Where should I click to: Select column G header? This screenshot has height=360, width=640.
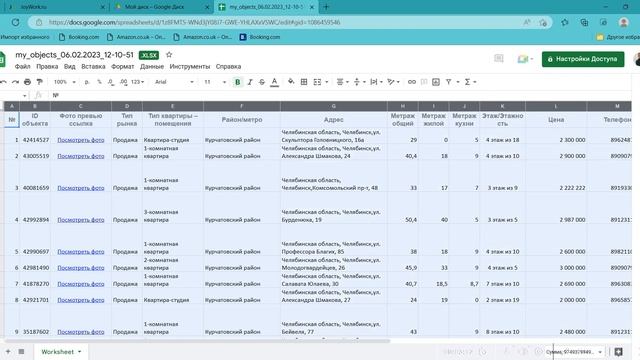tap(333, 106)
